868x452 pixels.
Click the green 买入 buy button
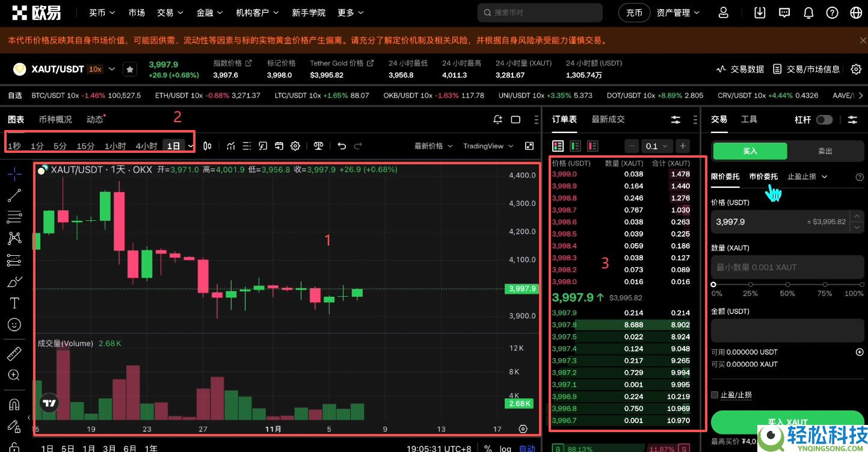coord(749,151)
